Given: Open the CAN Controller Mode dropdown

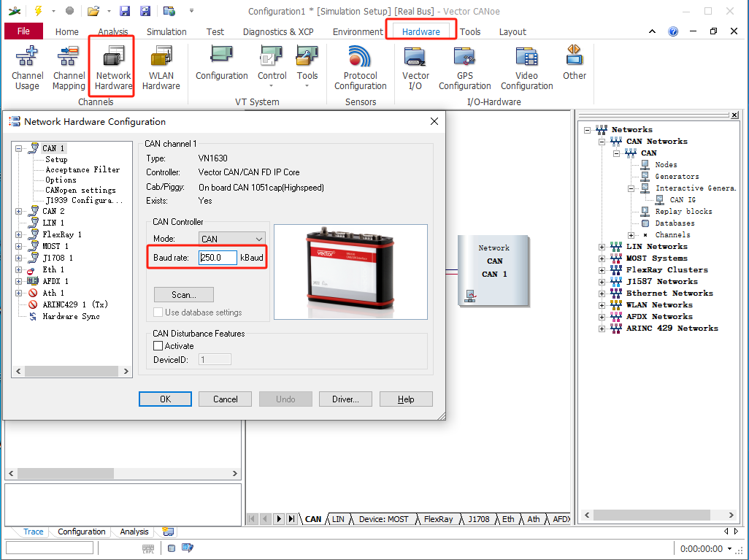Looking at the screenshot, I should [231, 239].
